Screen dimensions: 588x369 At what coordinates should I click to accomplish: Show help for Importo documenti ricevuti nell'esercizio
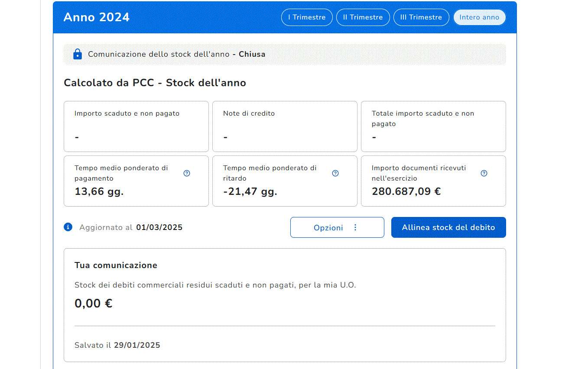click(x=484, y=173)
